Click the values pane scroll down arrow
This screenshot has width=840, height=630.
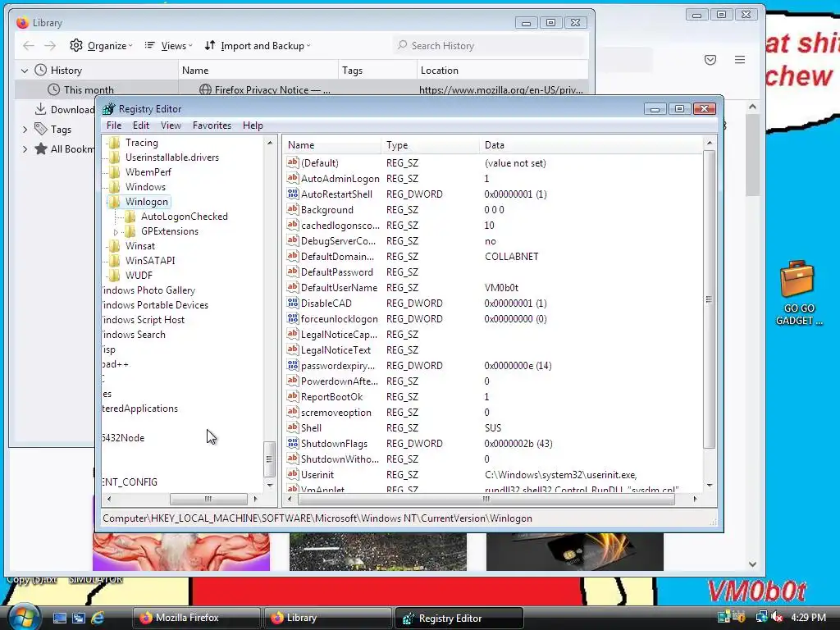coord(710,486)
